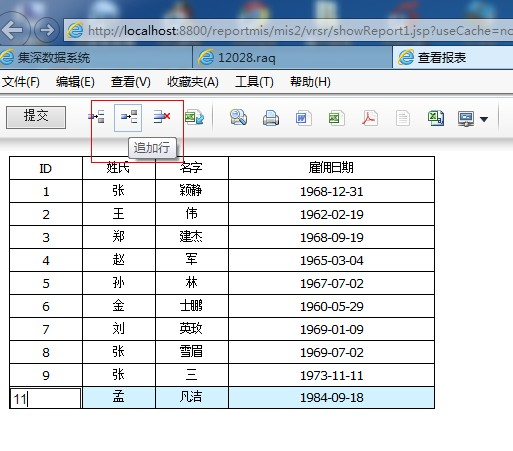This screenshot has height=451, width=513.
Task: Click the paged Excel export icon
Action: (436, 118)
